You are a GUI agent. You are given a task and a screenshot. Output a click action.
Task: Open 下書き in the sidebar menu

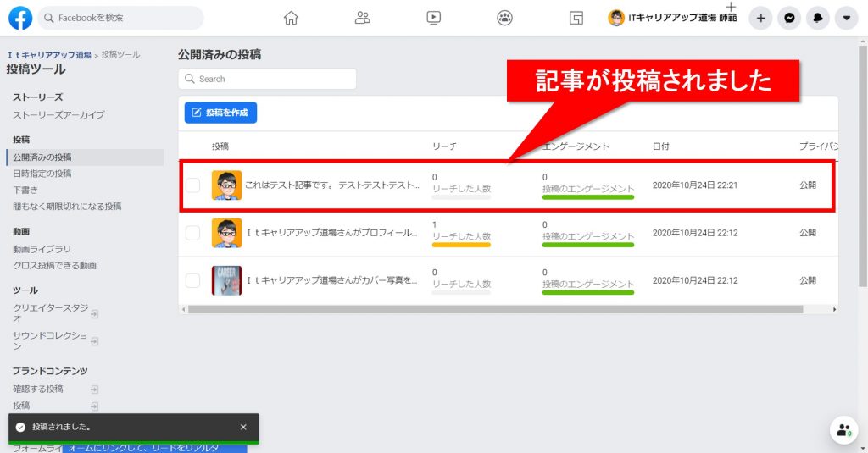[25, 190]
